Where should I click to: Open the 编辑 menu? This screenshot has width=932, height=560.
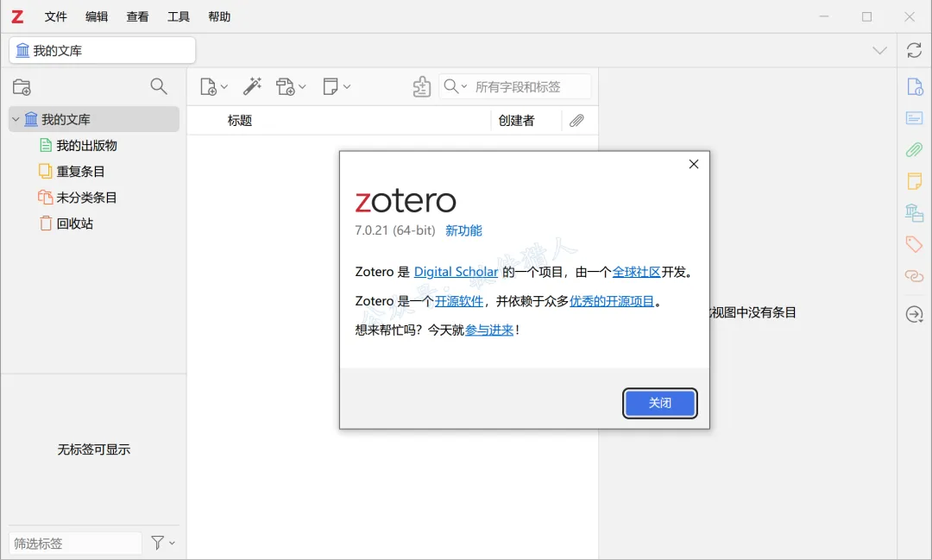[x=97, y=16]
